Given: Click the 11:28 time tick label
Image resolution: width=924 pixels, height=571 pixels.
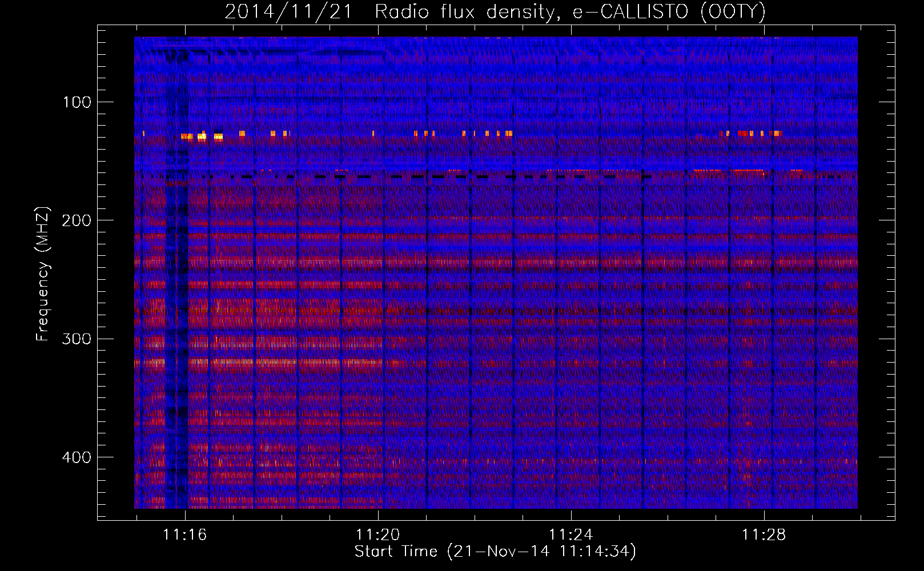Looking at the screenshot, I should tap(764, 535).
